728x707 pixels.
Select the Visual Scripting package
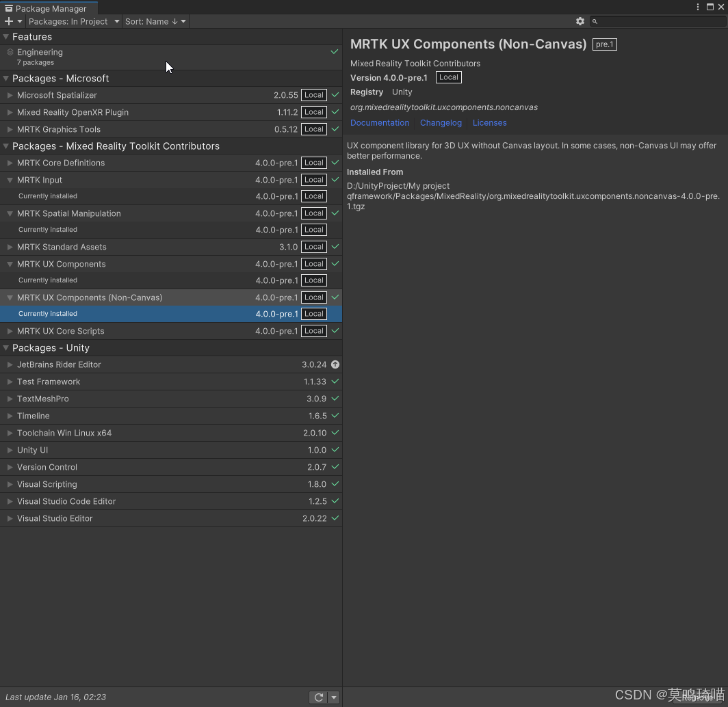[171, 484]
